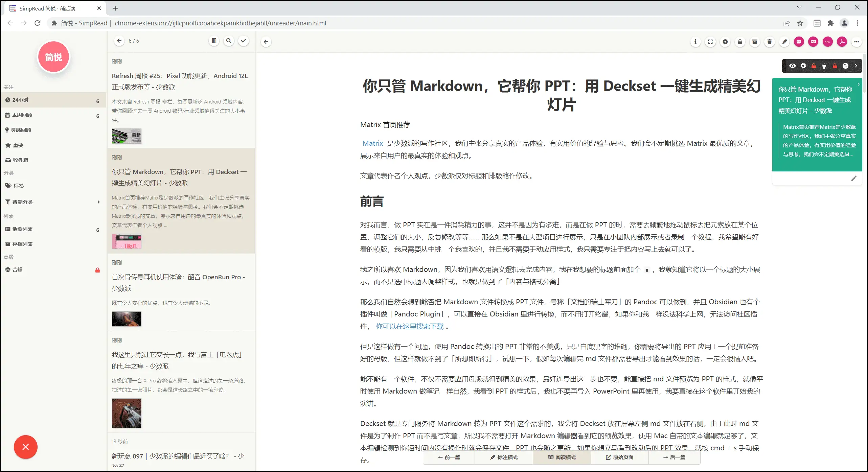Activate the highlighter pen icon
This screenshot has width=868, height=472.
pos(784,42)
